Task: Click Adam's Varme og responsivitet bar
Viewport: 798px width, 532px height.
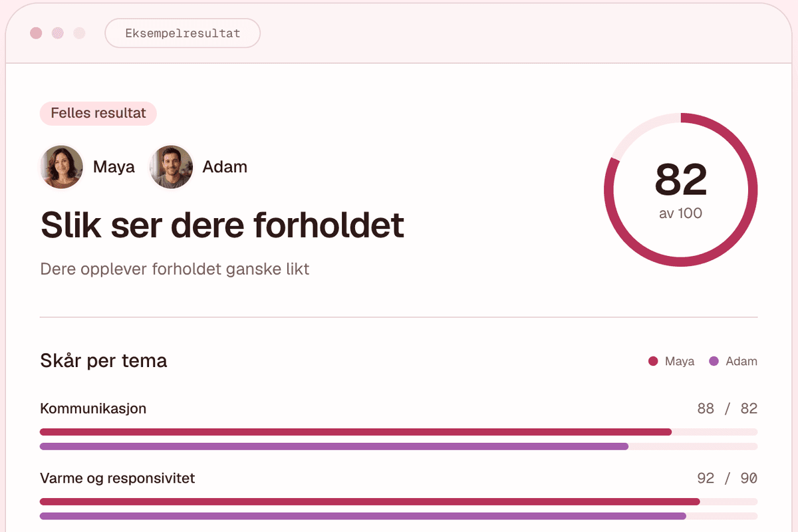Action: 362,516
